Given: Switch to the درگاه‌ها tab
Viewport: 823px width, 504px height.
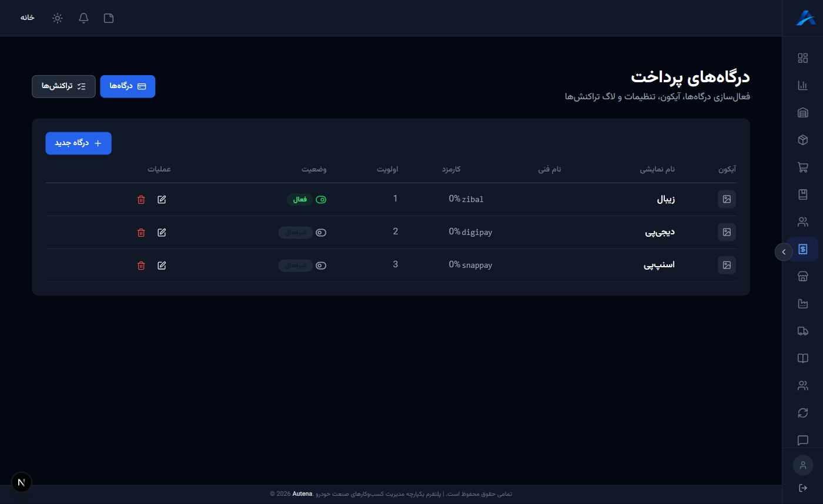Looking at the screenshot, I should [x=128, y=86].
